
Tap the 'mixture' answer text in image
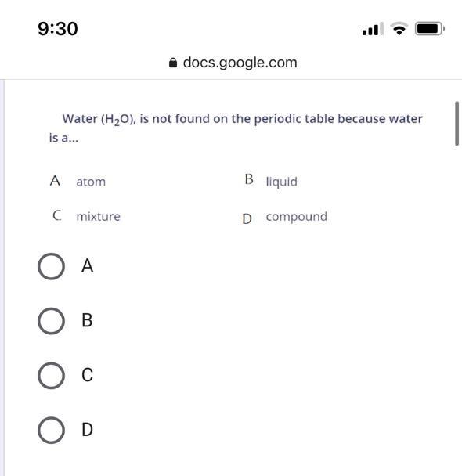coord(98,216)
